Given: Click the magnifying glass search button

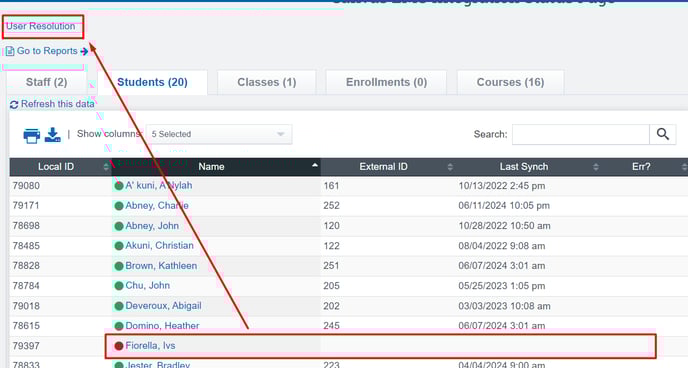Looking at the screenshot, I should coord(663,134).
